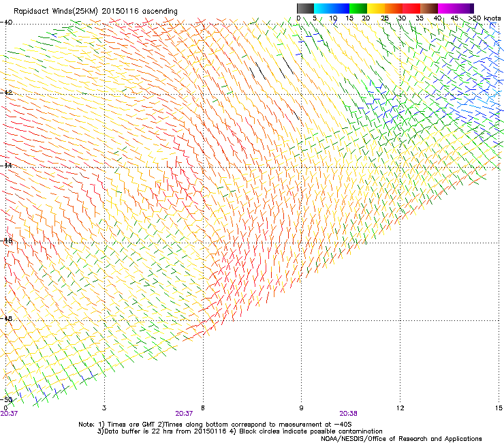The height and width of the screenshot is (443, 504).
Task: Click the '-46' latitude axis label
Action: tap(7, 241)
